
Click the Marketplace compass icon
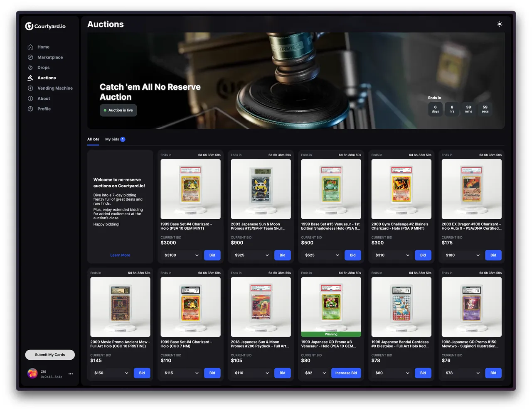(30, 57)
